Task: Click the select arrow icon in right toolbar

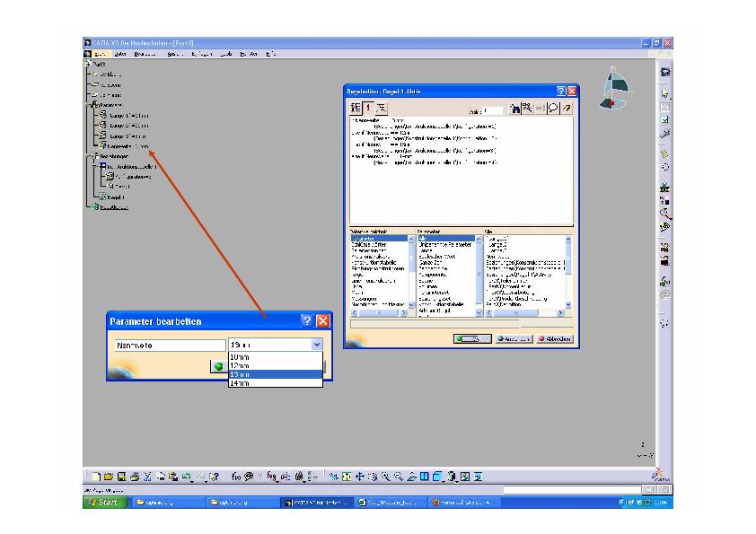Action: click(x=665, y=94)
